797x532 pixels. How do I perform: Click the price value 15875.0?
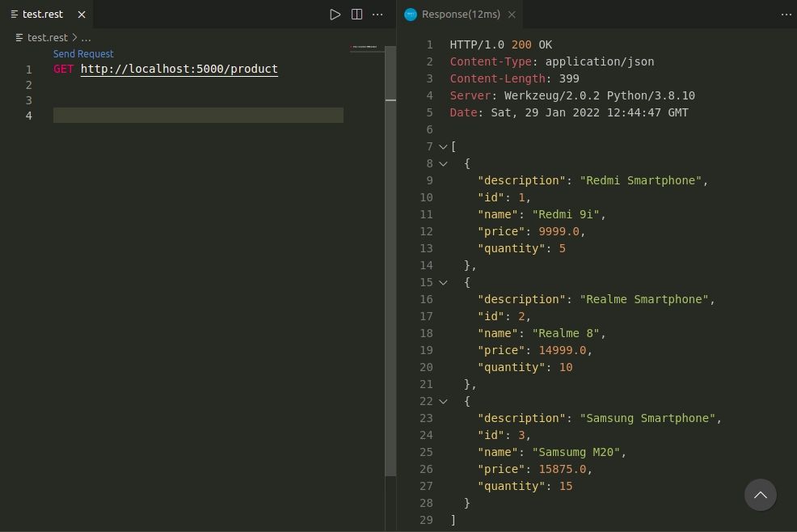562,469
